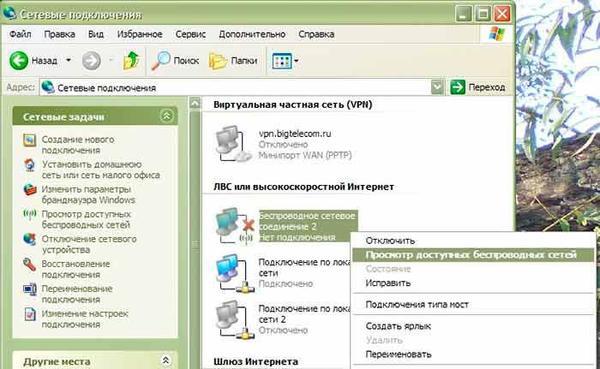The width and height of the screenshot is (600, 369).
Task: Open the Справка menu
Action: 316,34
